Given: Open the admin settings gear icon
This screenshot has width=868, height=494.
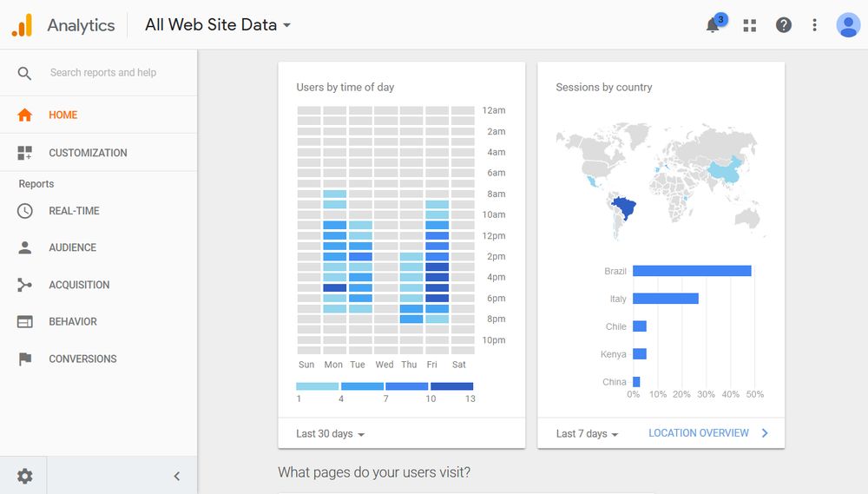Looking at the screenshot, I should pyautogui.click(x=25, y=476).
